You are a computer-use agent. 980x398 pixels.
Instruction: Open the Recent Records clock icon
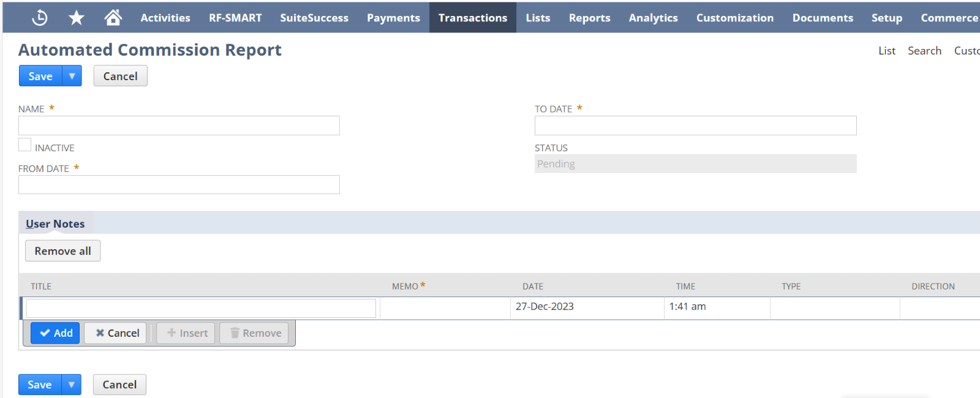coord(40,18)
